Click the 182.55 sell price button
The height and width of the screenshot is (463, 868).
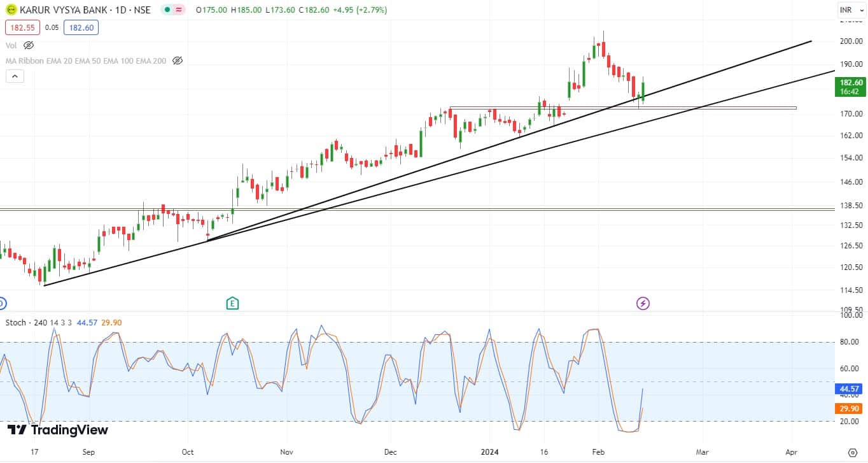coord(22,27)
